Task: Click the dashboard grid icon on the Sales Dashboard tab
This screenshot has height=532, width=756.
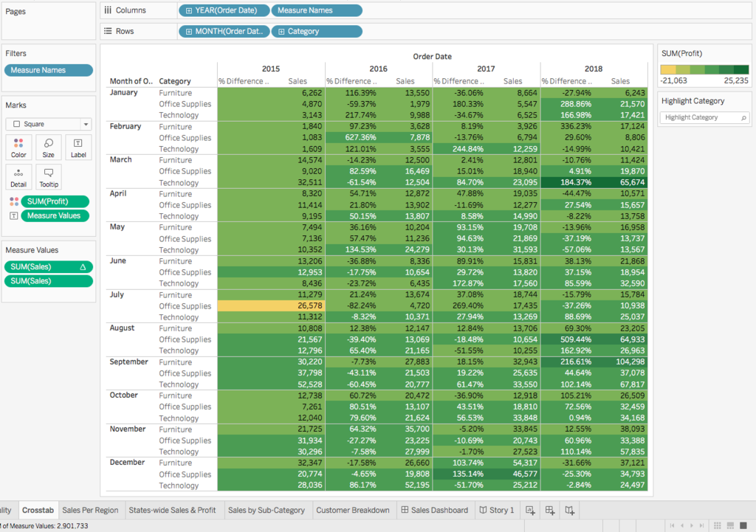Action: pyautogui.click(x=405, y=510)
